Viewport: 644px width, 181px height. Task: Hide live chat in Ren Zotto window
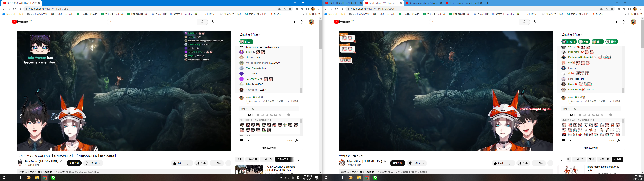click(x=269, y=148)
